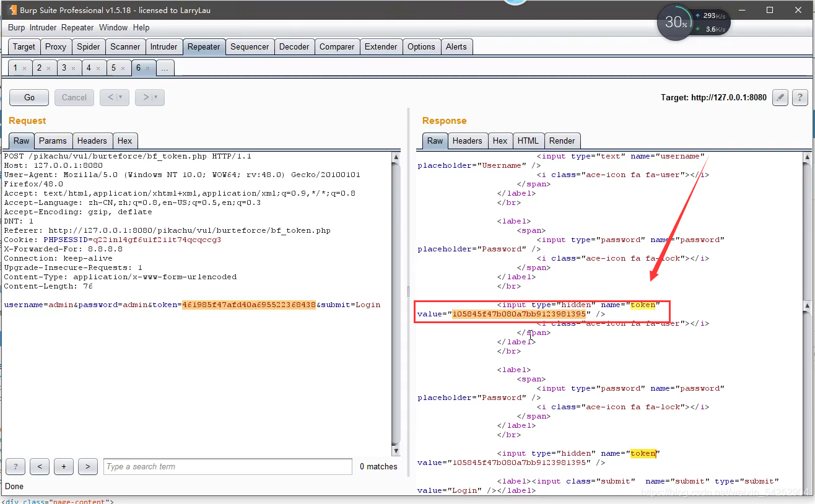
Task: Open the Intruder menu
Action: [x=43, y=28]
